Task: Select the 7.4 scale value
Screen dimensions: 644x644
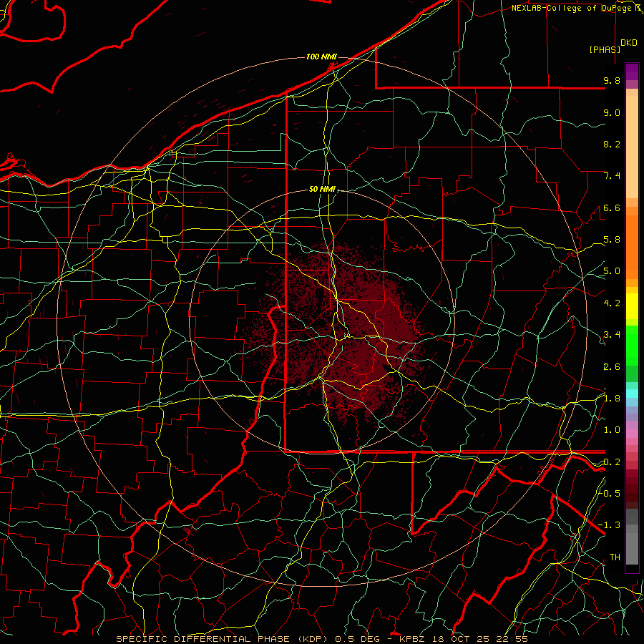Action: (612, 176)
